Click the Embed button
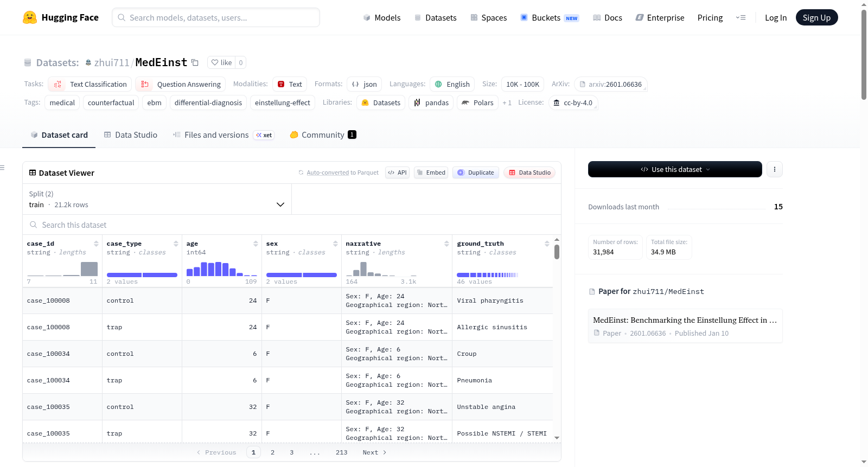 (431, 172)
